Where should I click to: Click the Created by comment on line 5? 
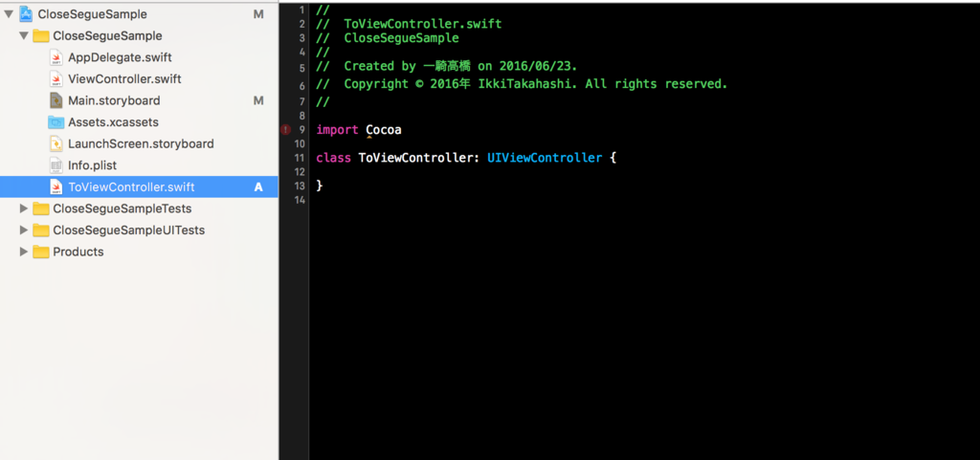(447, 66)
